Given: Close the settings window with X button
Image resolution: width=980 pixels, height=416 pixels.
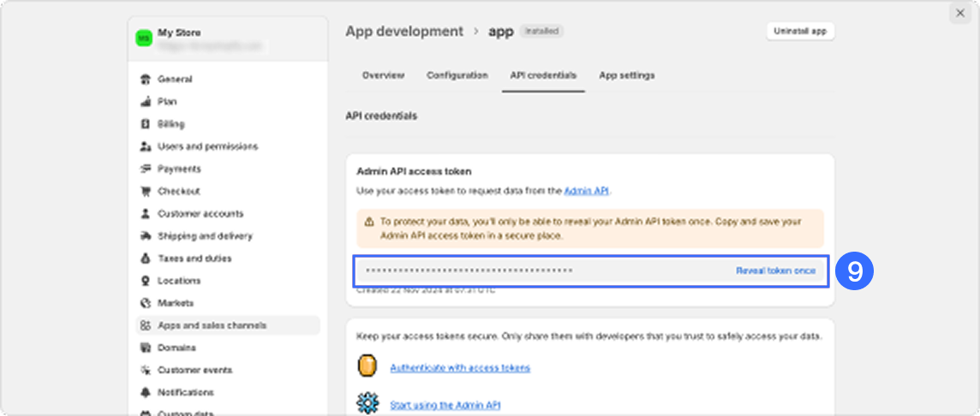Looking at the screenshot, I should (x=959, y=14).
